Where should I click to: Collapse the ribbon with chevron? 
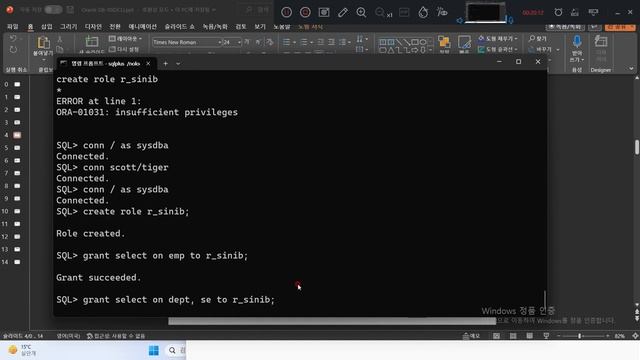pyautogui.click(x=631, y=69)
